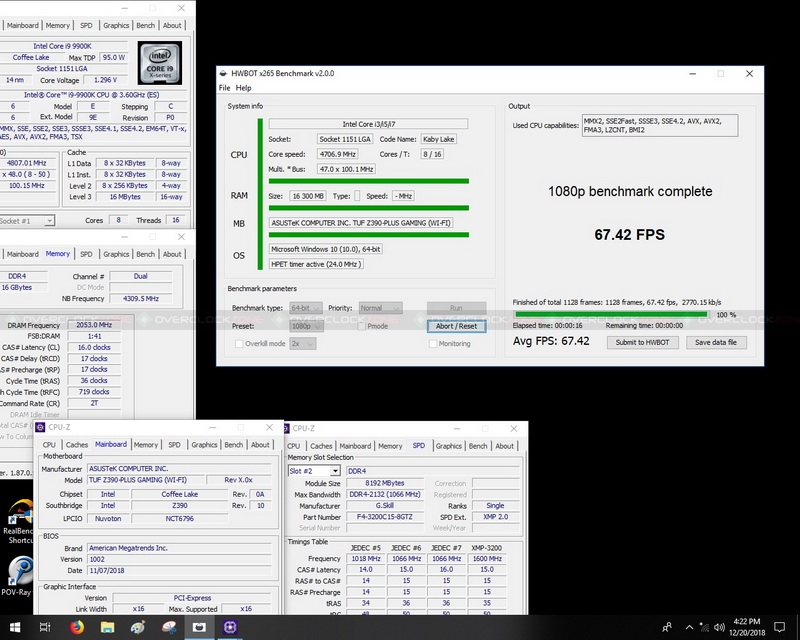Screen dimensions: 800x640
Task: Click the BIOS Version 1002 value
Action: point(180,559)
